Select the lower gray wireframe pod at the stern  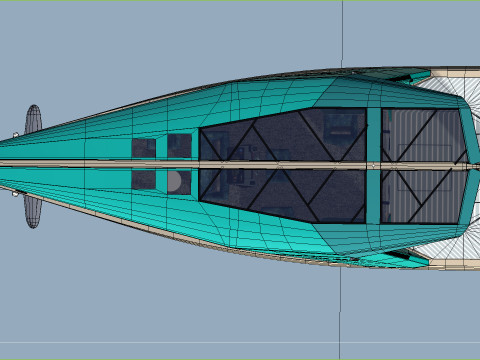click(x=33, y=212)
